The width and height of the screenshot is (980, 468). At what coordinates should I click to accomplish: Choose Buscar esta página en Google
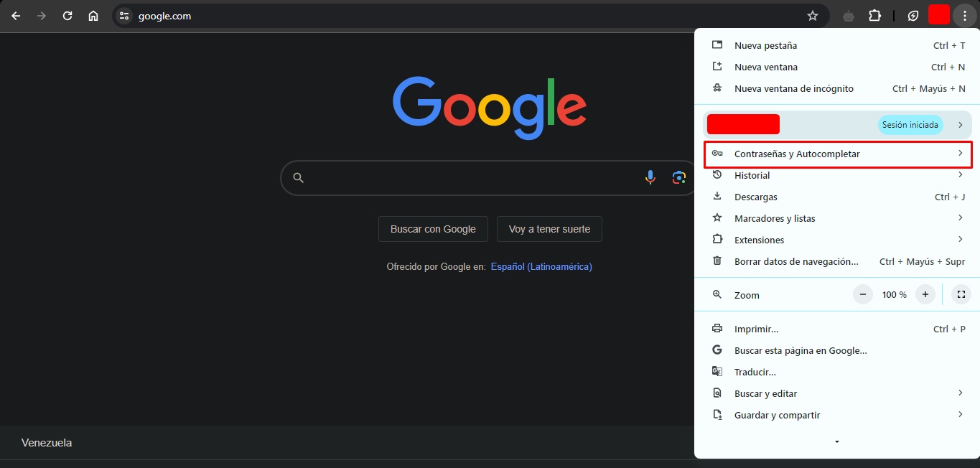[837, 350]
